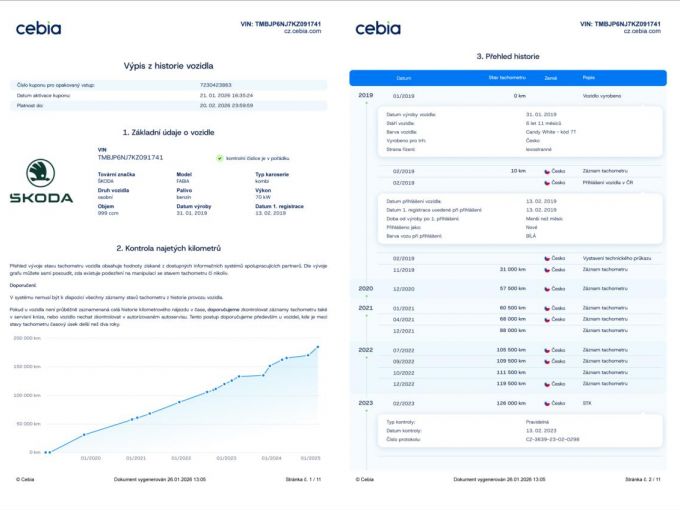Click the Czech flag in the 07/2022 row
The image size is (680, 510).
pos(547,350)
